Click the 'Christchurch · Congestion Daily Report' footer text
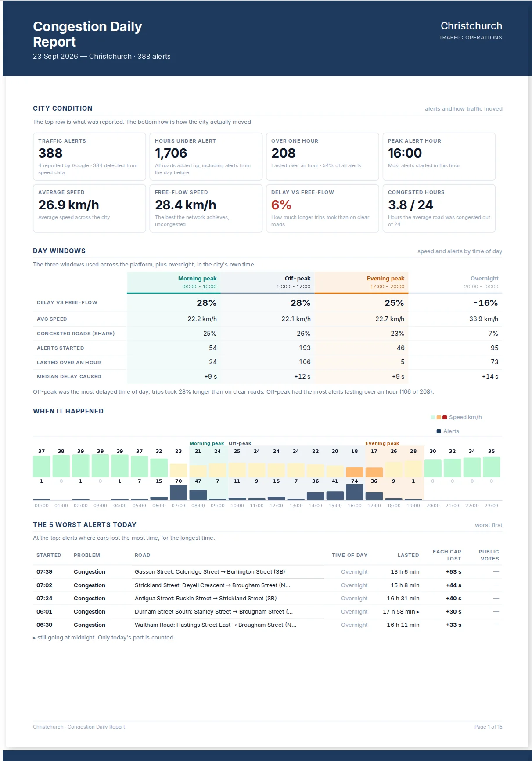Viewport: 532px width, 761px height. [x=79, y=727]
